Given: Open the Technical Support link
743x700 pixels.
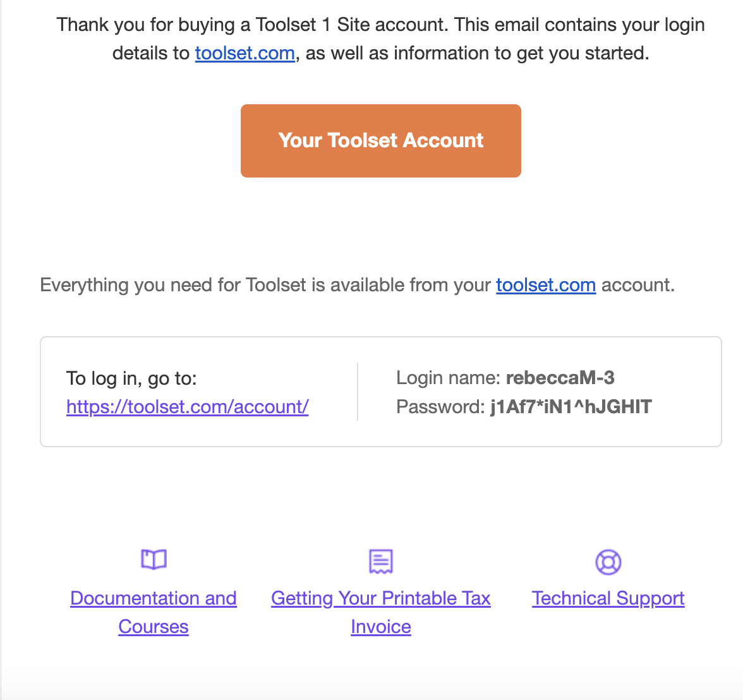Looking at the screenshot, I should pos(608,598).
